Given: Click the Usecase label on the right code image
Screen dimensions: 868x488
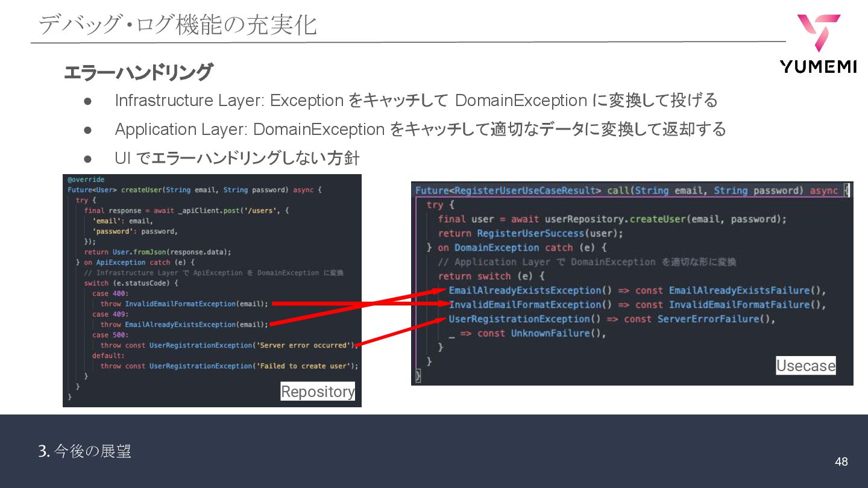Looking at the screenshot, I should point(806,365).
